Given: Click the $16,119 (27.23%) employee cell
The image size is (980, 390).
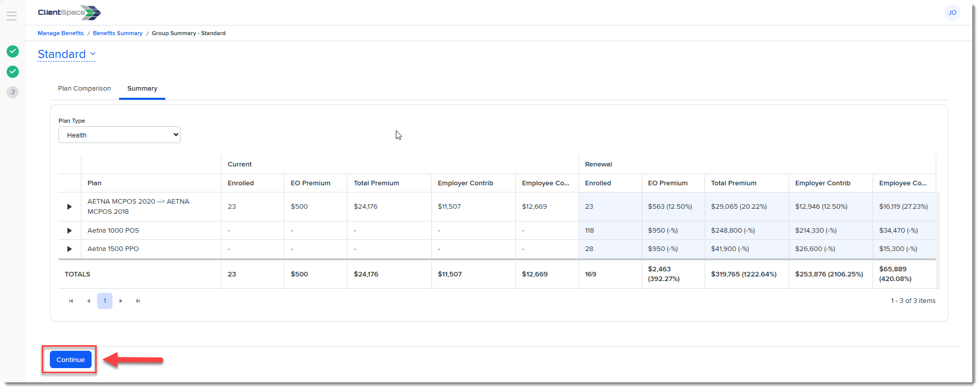Looking at the screenshot, I should [903, 207].
